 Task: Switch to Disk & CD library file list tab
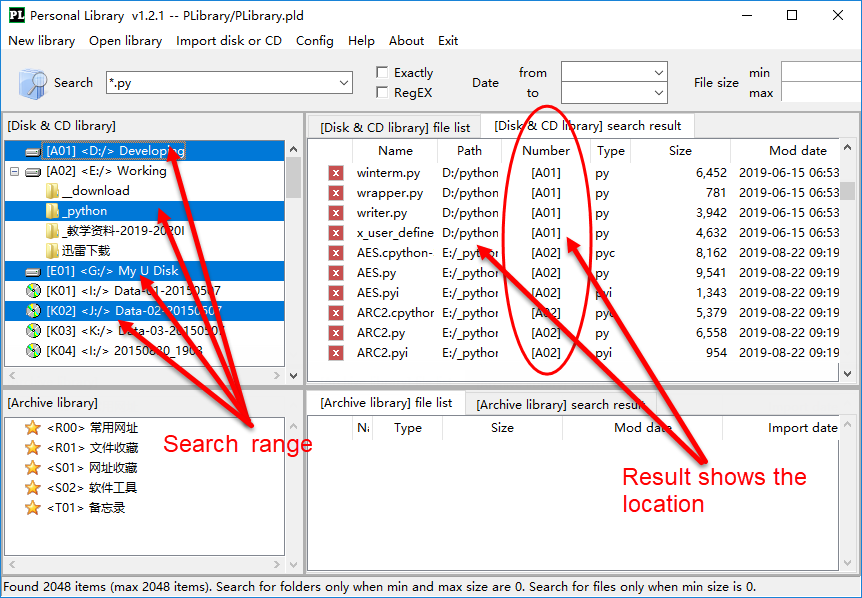point(395,127)
